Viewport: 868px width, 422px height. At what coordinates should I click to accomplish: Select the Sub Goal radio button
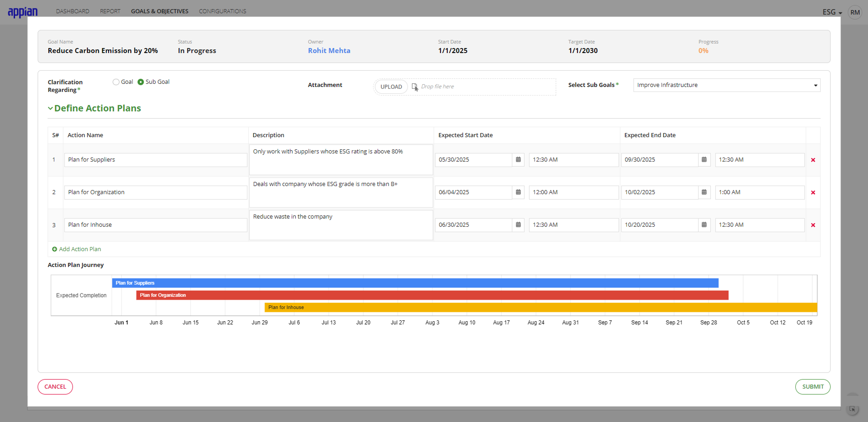coord(141,82)
